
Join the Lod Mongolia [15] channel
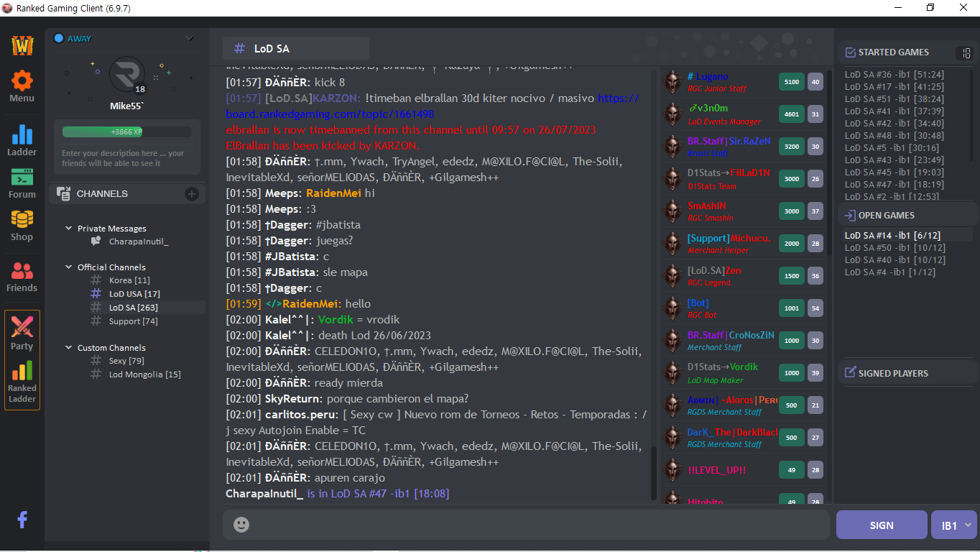pyautogui.click(x=145, y=374)
